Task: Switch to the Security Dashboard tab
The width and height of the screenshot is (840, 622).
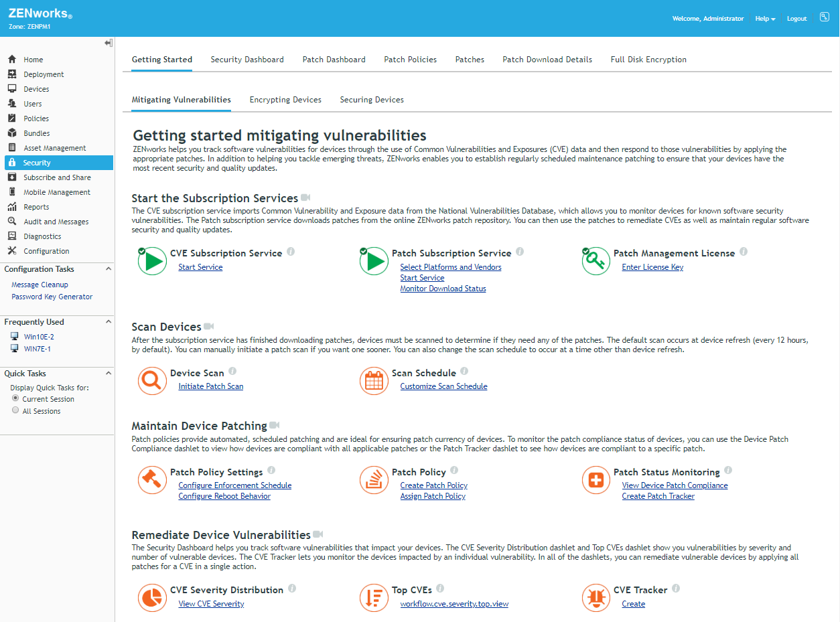Action: click(247, 60)
